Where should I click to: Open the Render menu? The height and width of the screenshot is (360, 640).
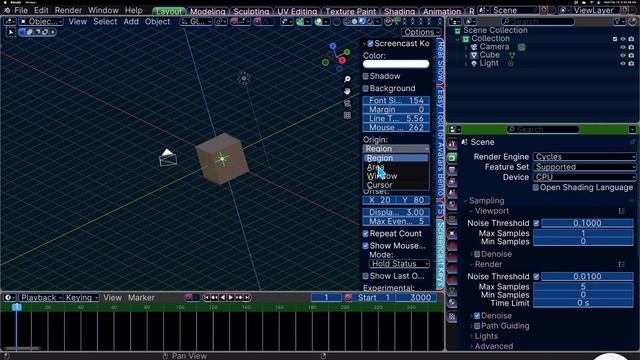68,10
